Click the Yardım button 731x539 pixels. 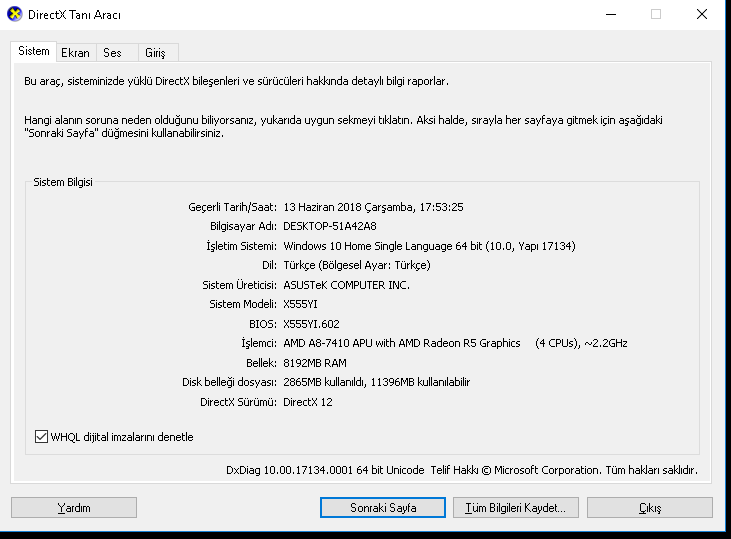point(74,507)
